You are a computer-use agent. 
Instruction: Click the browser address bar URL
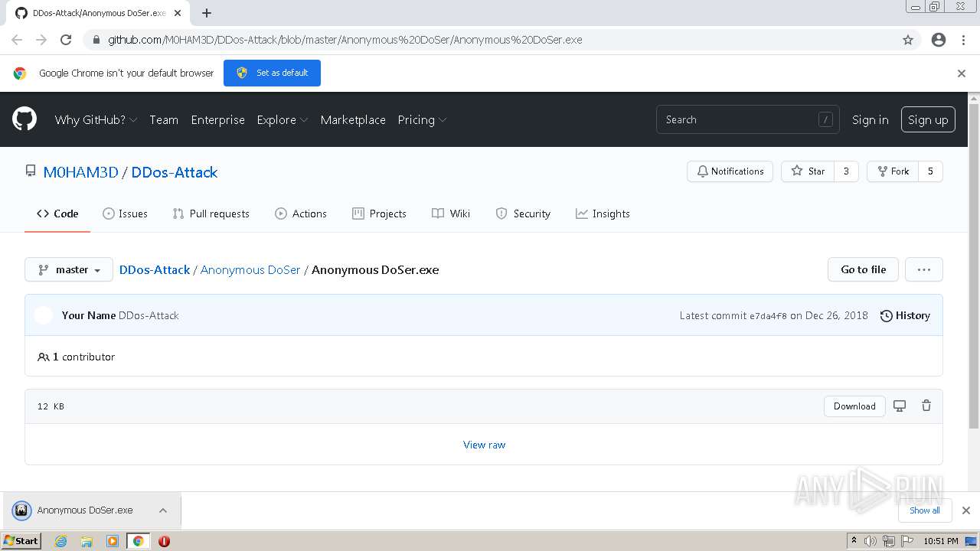[345, 40]
